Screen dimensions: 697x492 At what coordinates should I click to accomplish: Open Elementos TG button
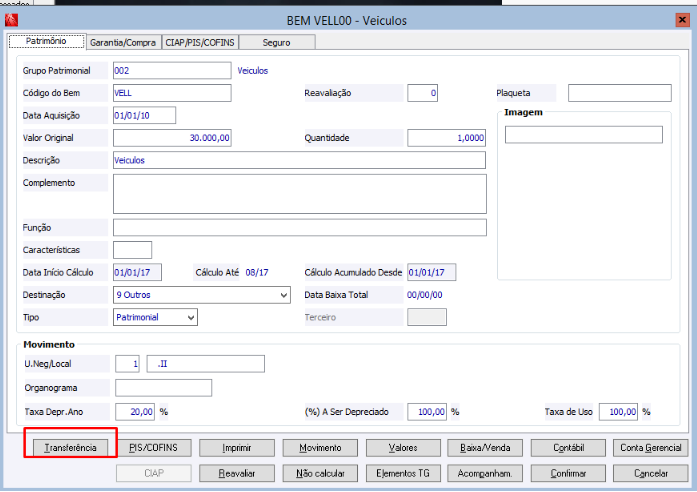click(x=403, y=473)
